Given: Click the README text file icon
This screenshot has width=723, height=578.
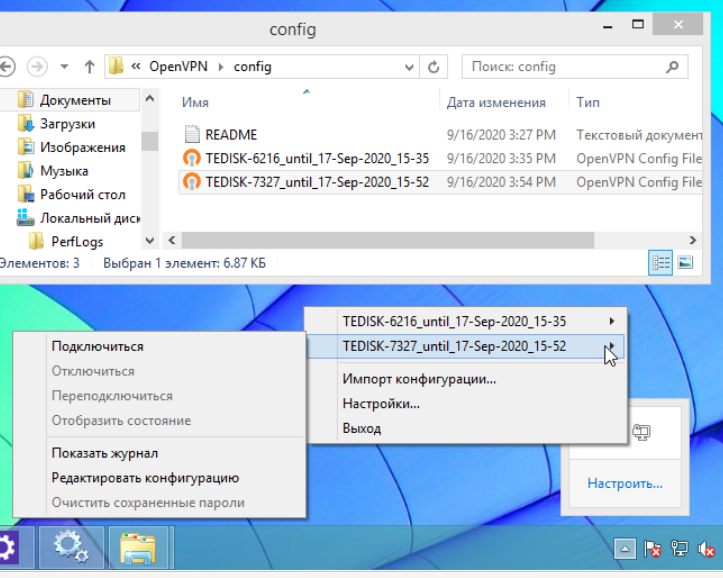Looking at the screenshot, I should [192, 134].
